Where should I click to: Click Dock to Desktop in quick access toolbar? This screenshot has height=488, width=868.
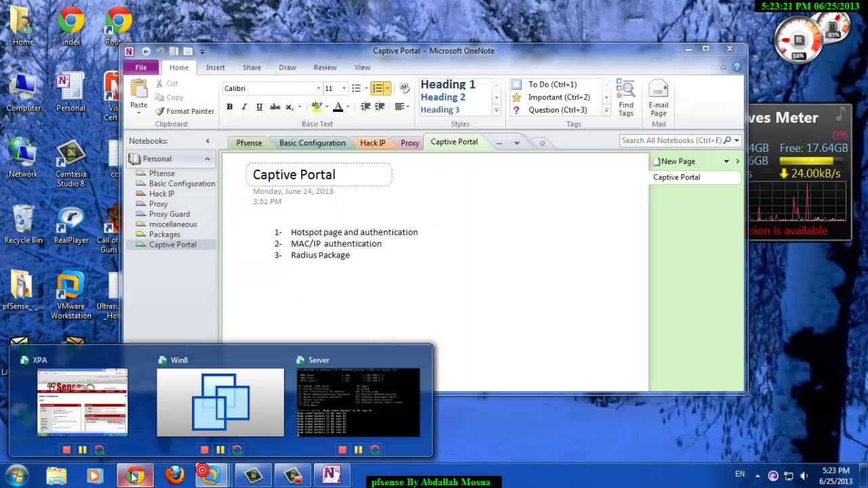[174, 51]
